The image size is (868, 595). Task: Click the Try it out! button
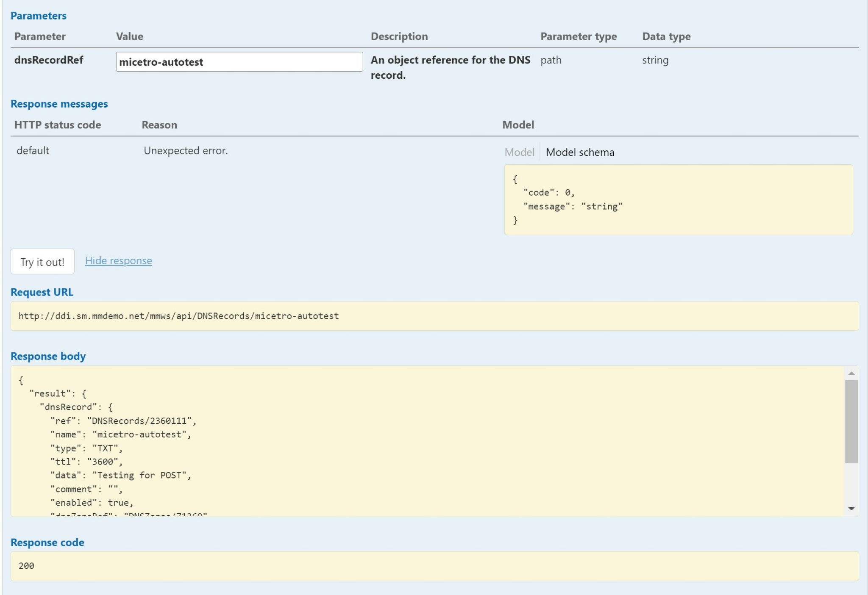pos(42,261)
